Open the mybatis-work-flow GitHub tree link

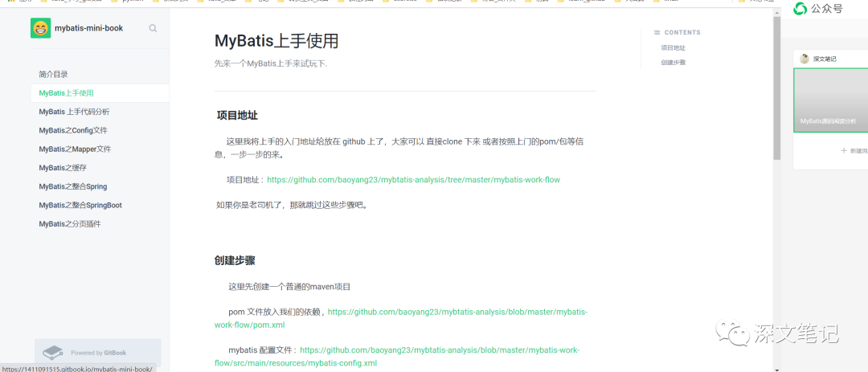point(414,180)
